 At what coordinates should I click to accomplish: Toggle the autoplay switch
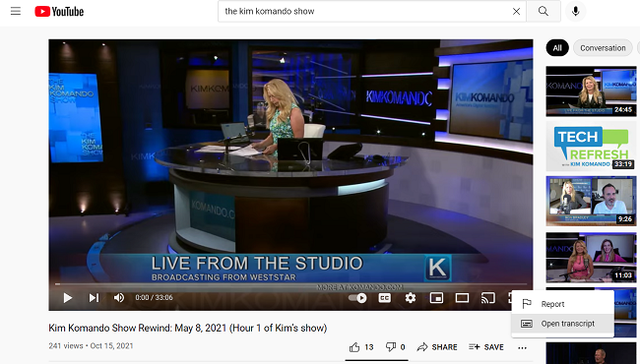click(x=357, y=298)
